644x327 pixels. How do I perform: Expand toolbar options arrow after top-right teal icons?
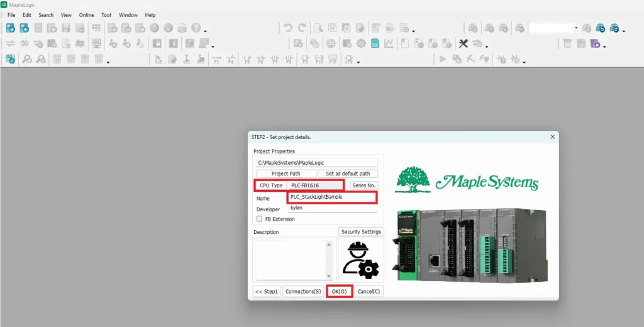624,31
